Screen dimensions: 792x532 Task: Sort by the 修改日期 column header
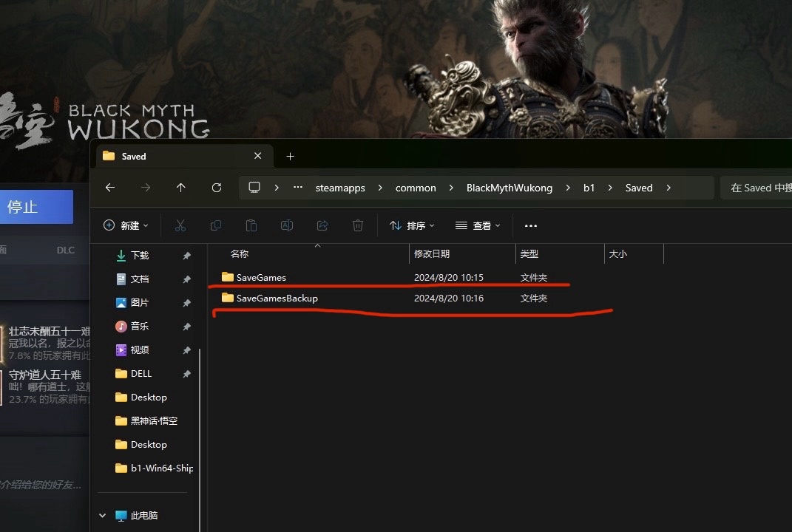tap(431, 254)
